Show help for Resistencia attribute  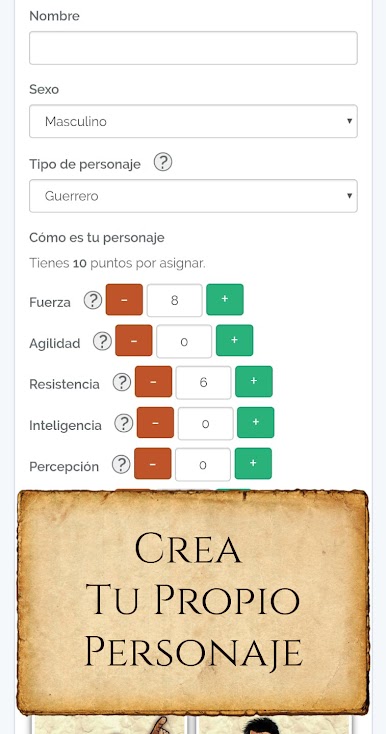(x=122, y=382)
